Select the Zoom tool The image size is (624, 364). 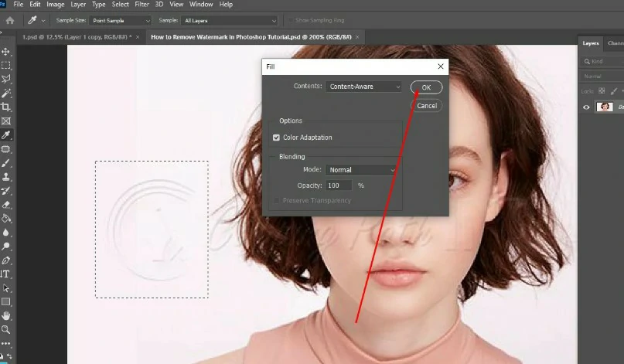(6, 330)
